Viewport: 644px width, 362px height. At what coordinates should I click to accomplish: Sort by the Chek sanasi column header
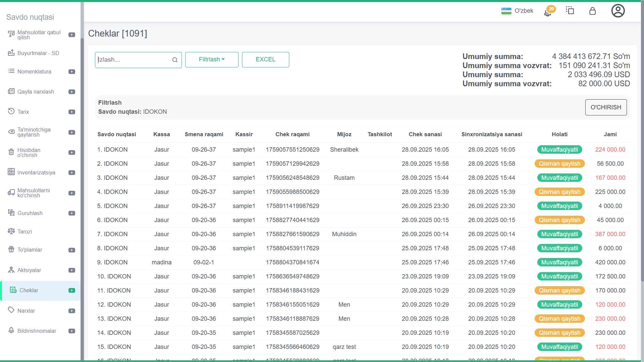(425, 134)
